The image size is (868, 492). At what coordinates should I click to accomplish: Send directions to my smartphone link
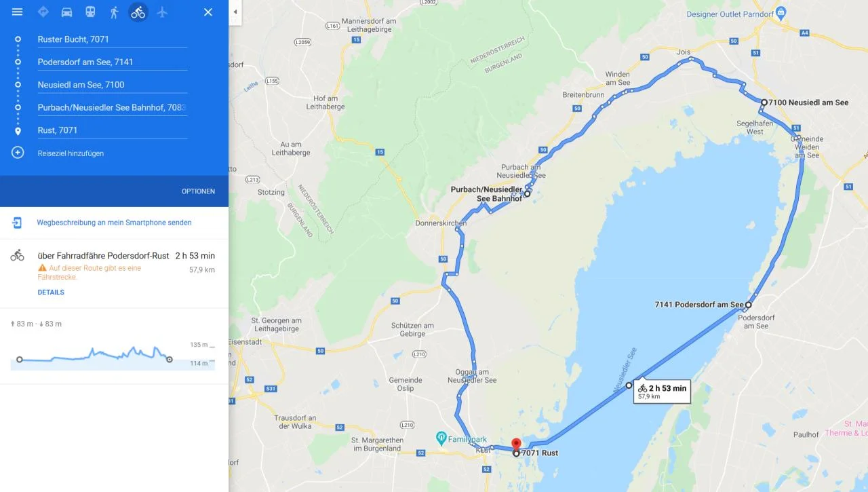[114, 223]
